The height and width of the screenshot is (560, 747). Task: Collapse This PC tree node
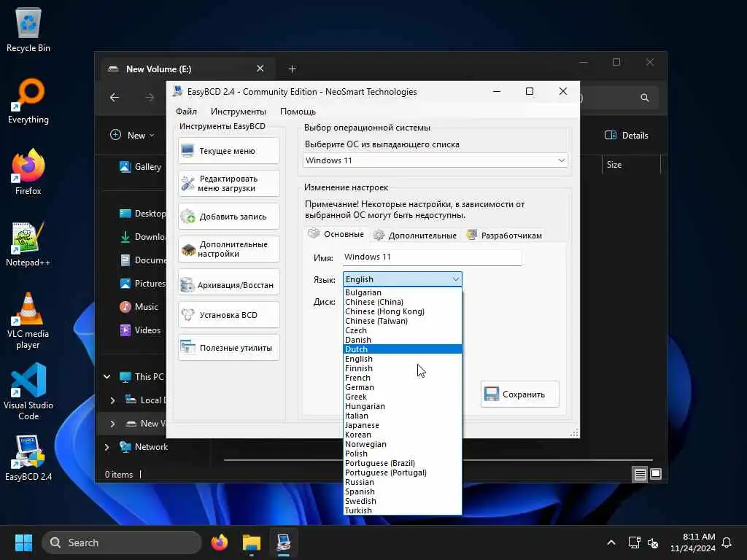coord(107,377)
